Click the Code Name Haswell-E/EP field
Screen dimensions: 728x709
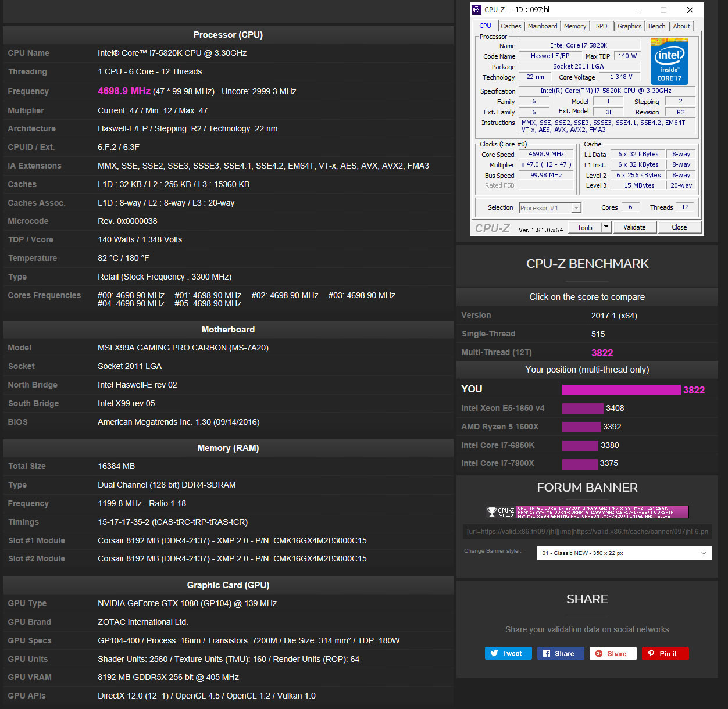[x=550, y=56]
